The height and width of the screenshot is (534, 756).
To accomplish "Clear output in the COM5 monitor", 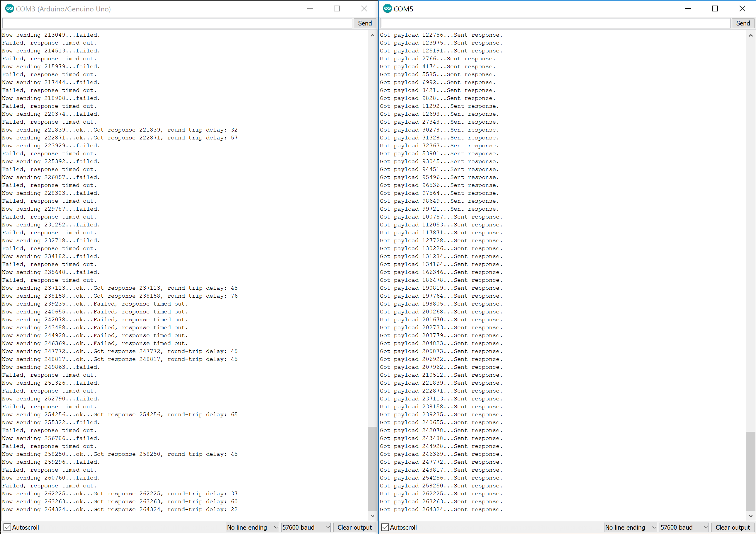I will [x=732, y=527].
